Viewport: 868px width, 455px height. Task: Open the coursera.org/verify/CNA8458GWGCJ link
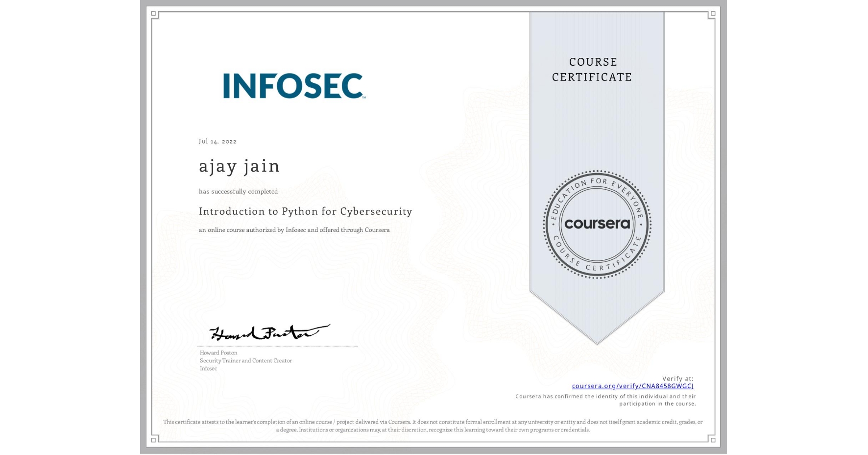pyautogui.click(x=633, y=386)
